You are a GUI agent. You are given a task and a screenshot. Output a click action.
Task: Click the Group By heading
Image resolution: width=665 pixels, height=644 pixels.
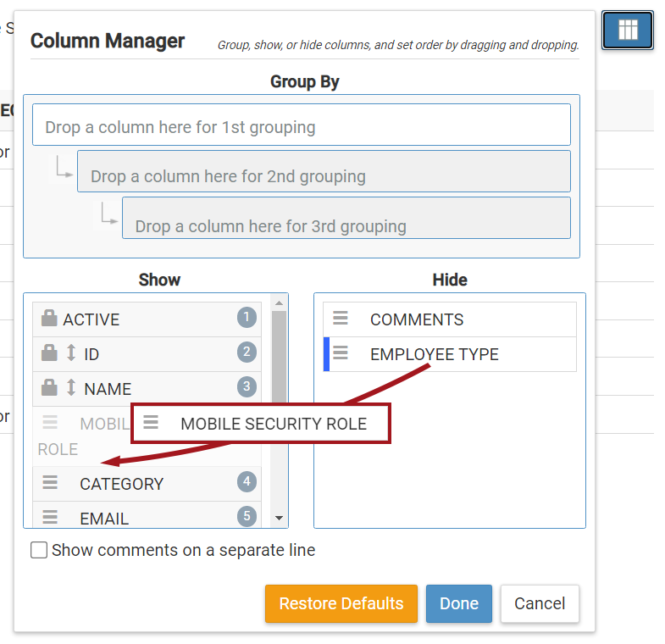pyautogui.click(x=304, y=82)
